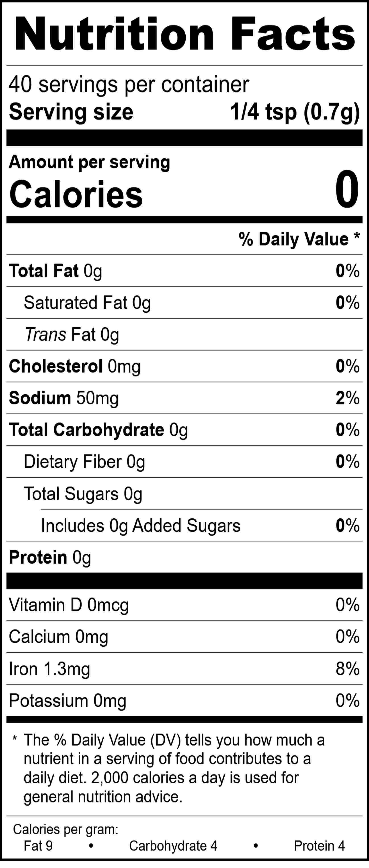
Task: Select the Calories label
Action: (76, 194)
